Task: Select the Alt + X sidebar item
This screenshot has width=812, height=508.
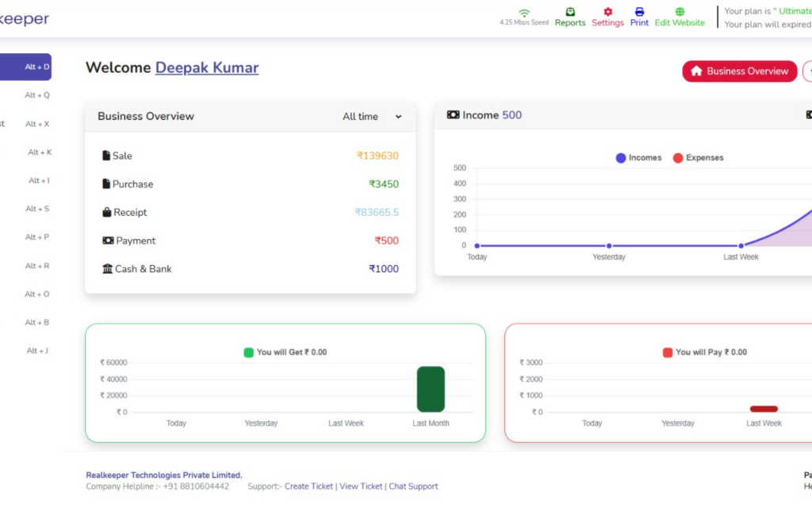Action: 36,124
